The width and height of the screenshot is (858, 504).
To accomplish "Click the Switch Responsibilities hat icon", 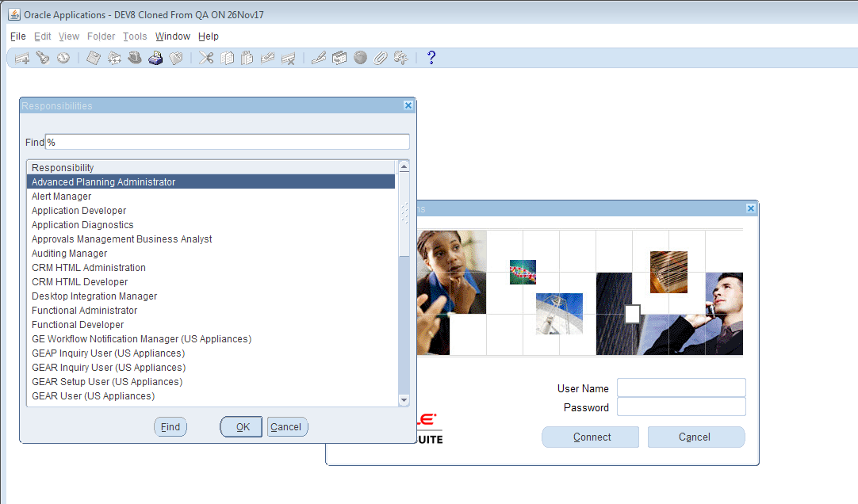I will point(135,58).
